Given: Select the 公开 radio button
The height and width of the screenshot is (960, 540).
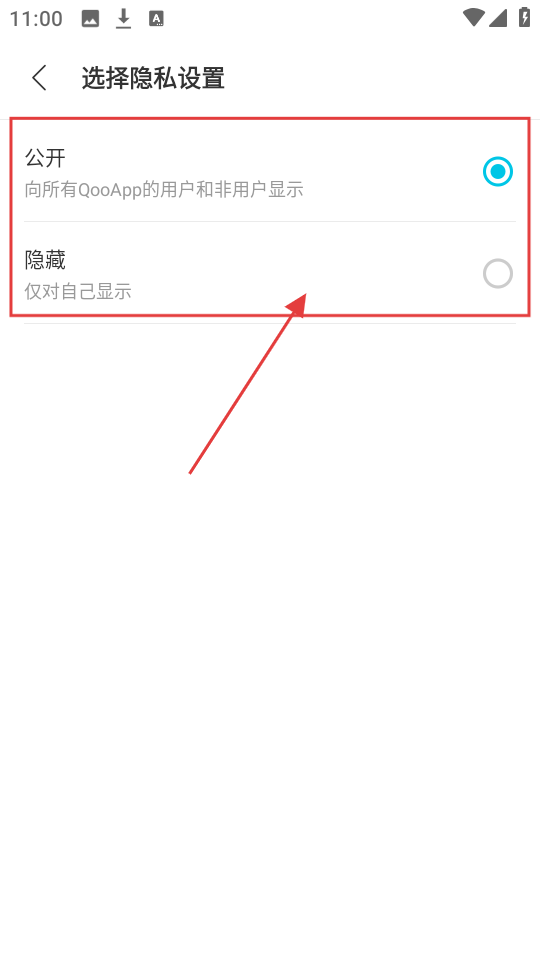Looking at the screenshot, I should coord(497,171).
